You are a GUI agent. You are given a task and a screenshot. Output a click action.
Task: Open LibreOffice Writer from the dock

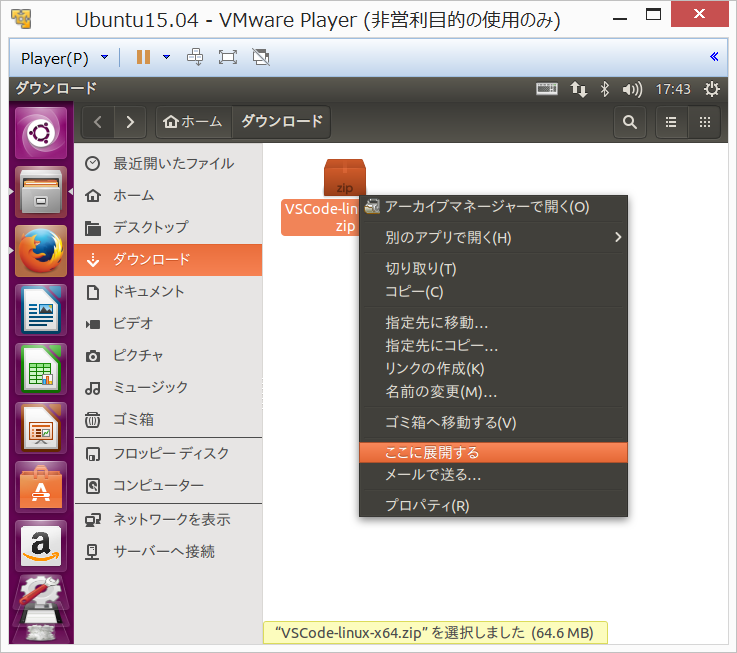coord(41,310)
